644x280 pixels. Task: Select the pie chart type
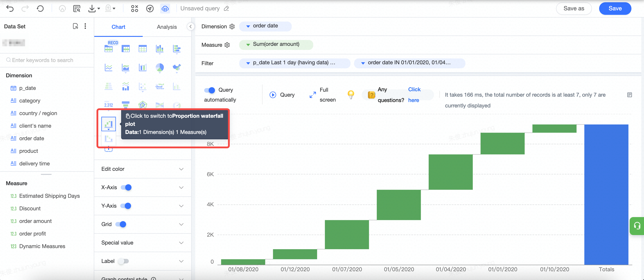coord(160,67)
